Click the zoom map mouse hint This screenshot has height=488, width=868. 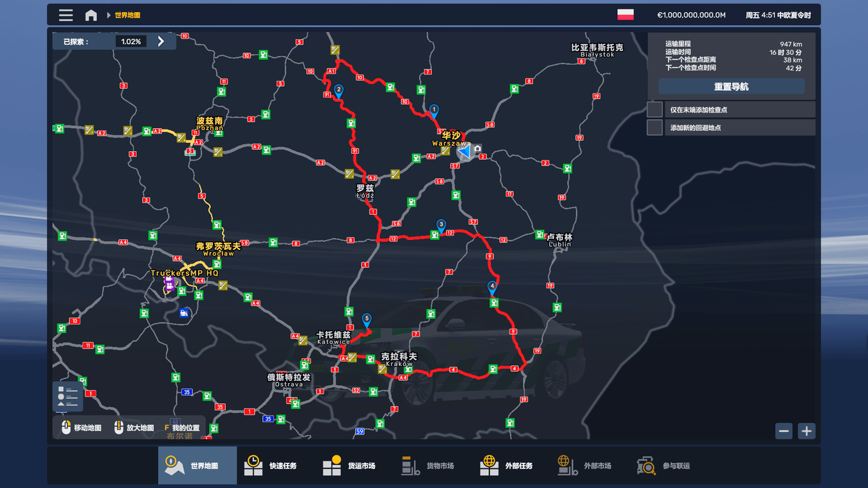(134, 428)
